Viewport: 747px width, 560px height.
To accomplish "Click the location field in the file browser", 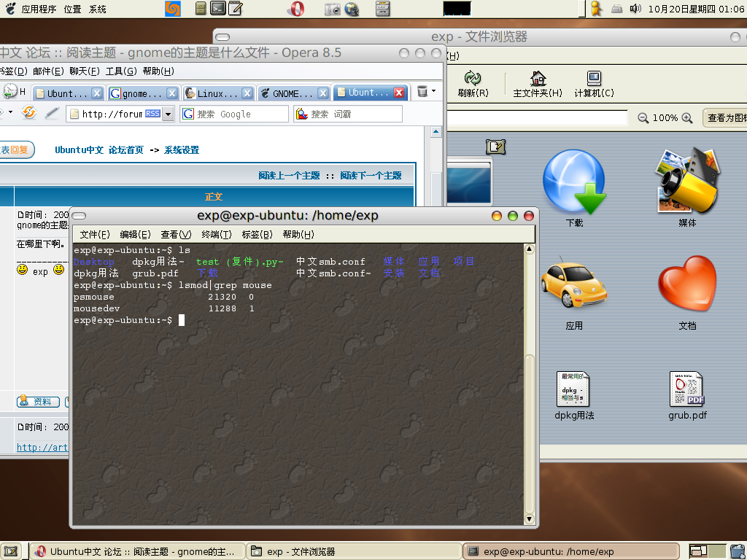I will pyautogui.click(x=537, y=117).
